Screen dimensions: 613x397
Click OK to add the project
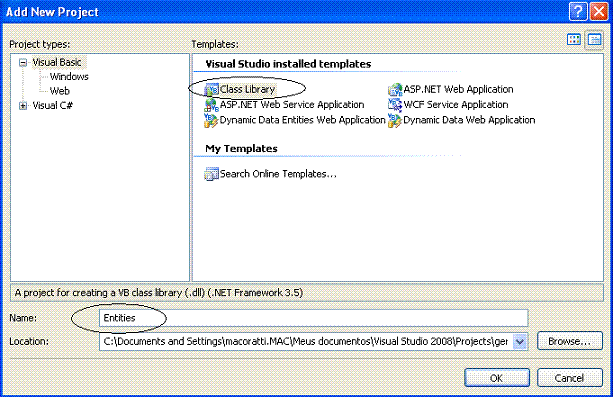pos(497,378)
